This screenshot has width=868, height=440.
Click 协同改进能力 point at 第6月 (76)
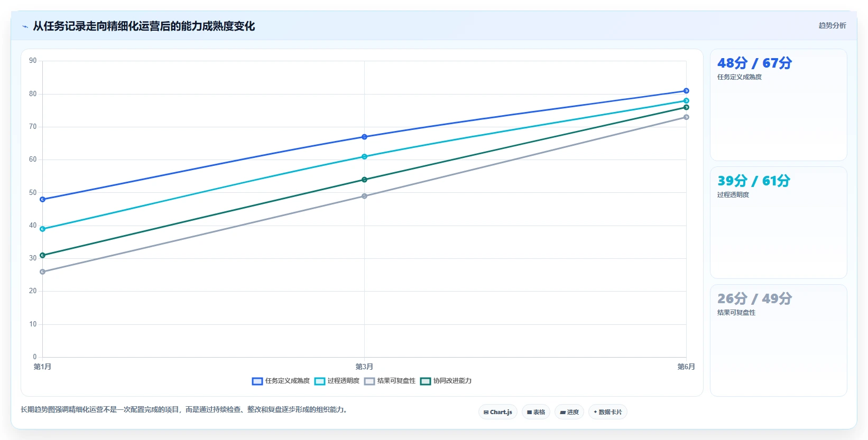(x=686, y=107)
